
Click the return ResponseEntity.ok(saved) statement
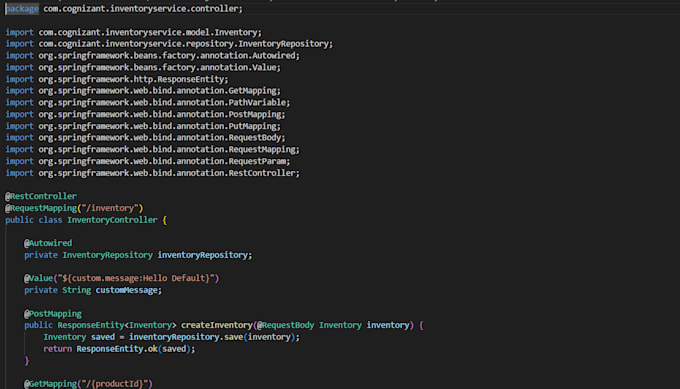119,349
